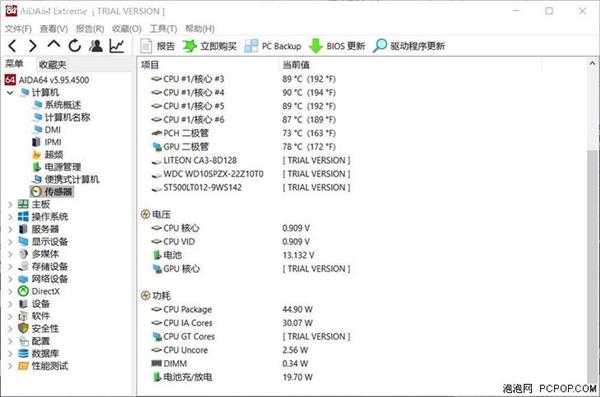Refresh the sensor readings

[75, 46]
